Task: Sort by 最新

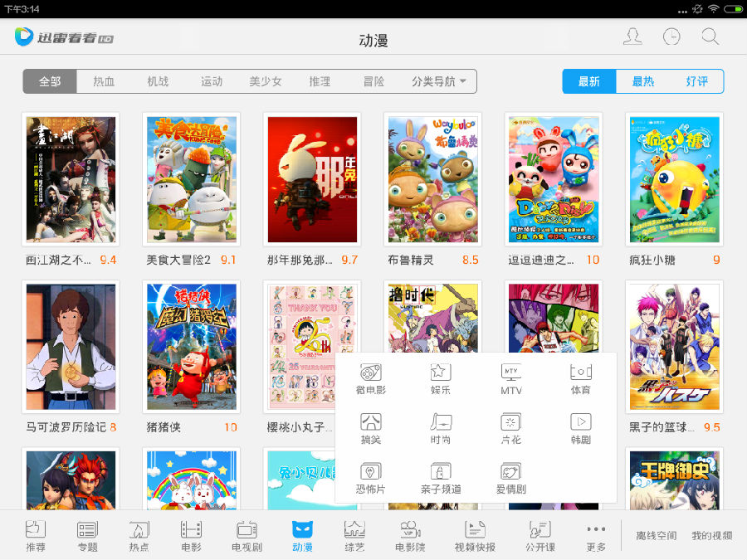Action: pos(589,81)
